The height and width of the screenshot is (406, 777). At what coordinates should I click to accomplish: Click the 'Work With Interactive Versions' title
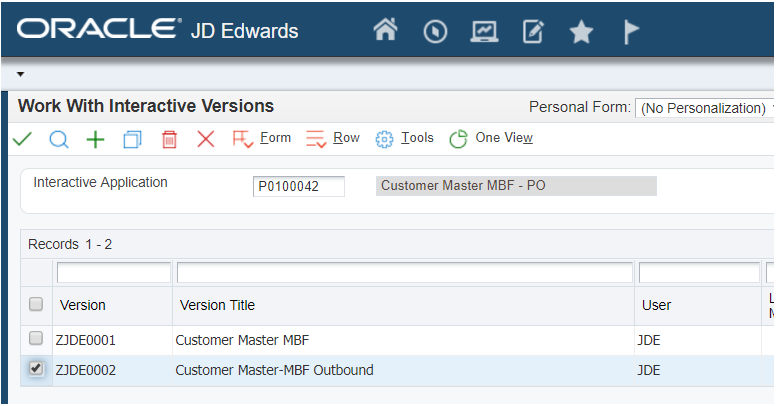coord(146,106)
